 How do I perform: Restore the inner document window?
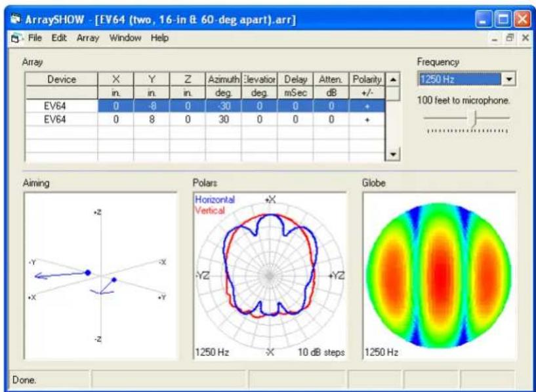510,38
